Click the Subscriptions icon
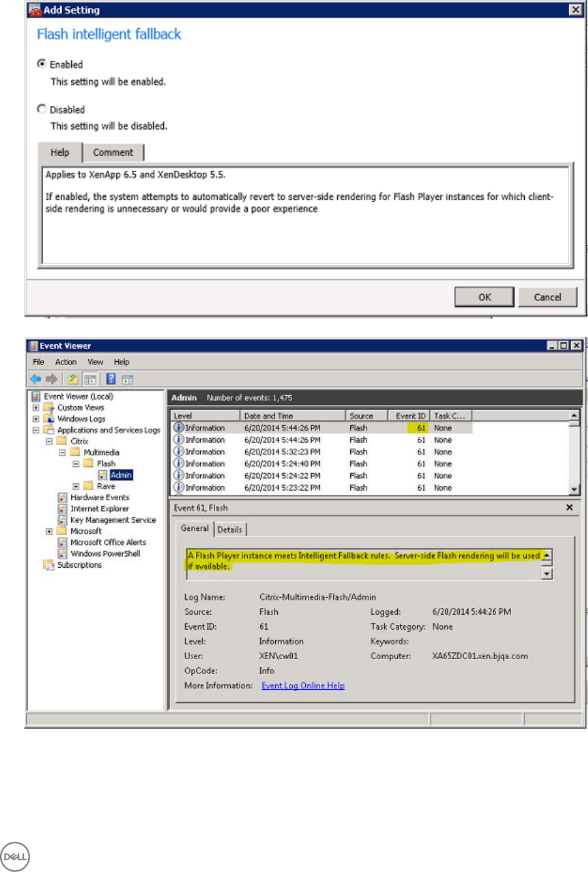588x872 pixels. (x=49, y=565)
